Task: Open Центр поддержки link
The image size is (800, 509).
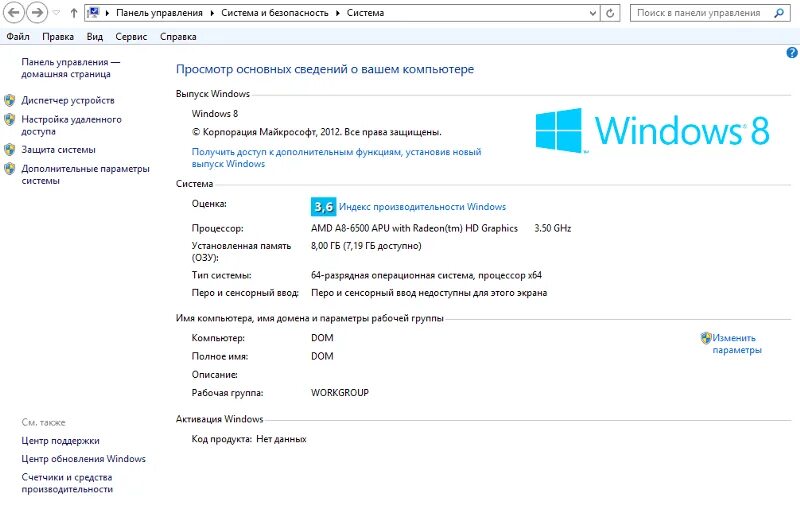Action: pos(60,441)
